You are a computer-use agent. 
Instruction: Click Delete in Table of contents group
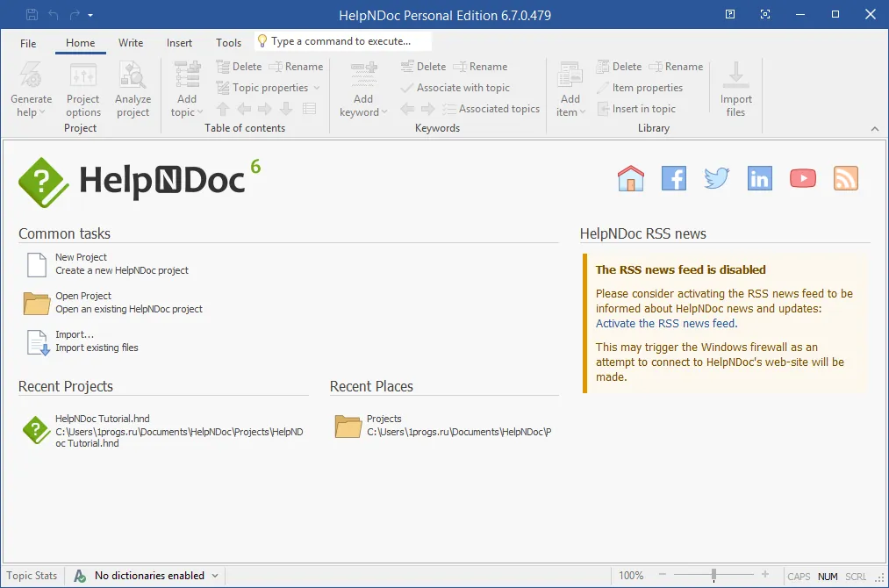click(239, 67)
